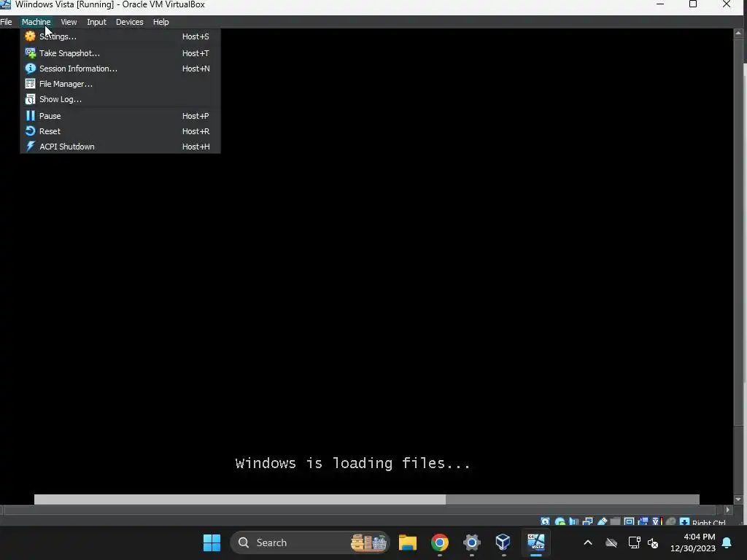Choose Reset in the Machine menu
747x560 pixels.
pos(120,131)
